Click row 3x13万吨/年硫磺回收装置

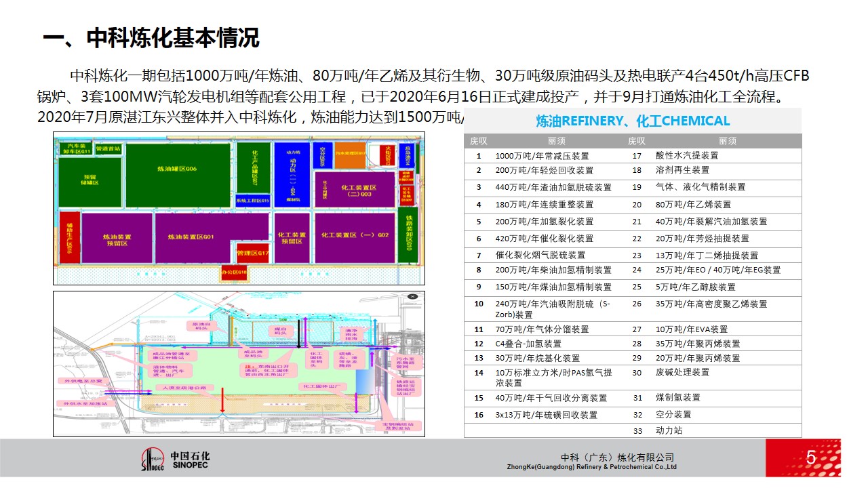548,415
